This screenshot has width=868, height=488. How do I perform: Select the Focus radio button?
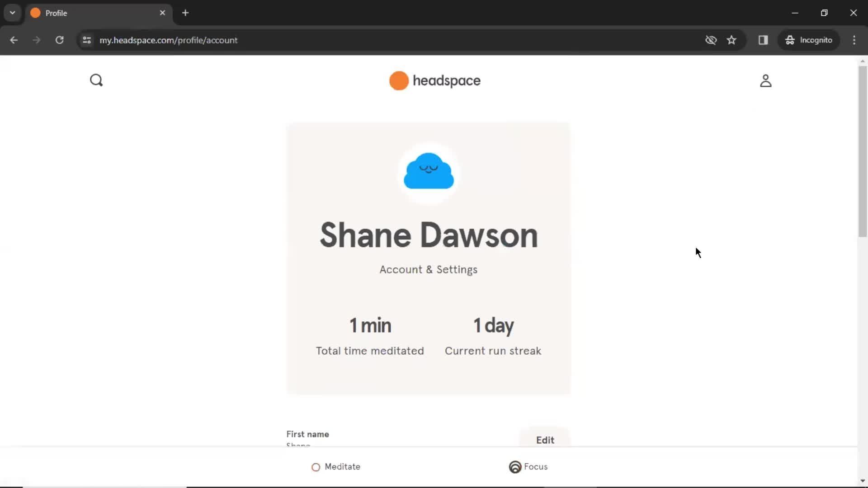514,467
